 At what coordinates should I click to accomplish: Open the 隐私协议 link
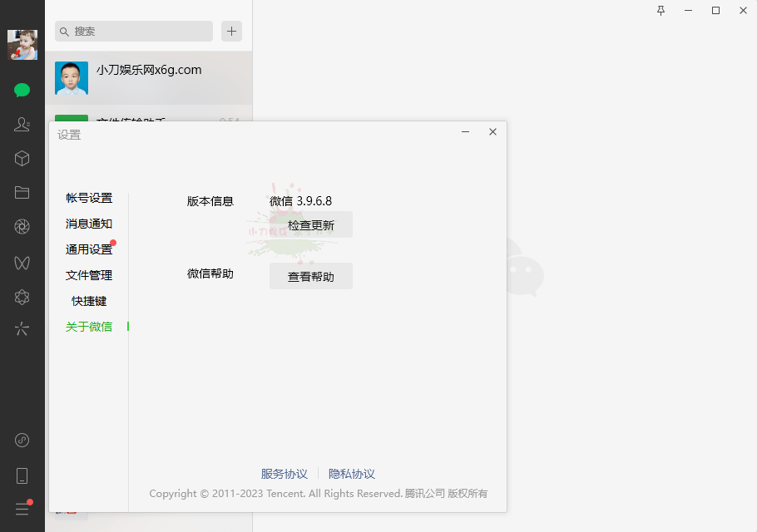[352, 473]
